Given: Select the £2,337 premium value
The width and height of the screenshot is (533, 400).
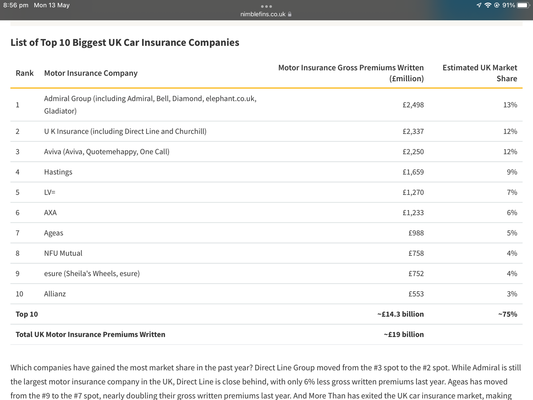Looking at the screenshot, I should pyautogui.click(x=413, y=132).
